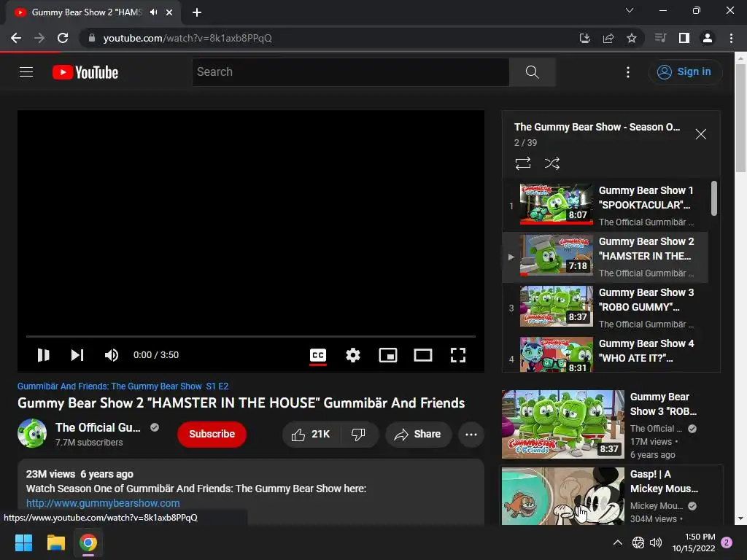
Task: Open tab search chevron
Action: (630, 10)
